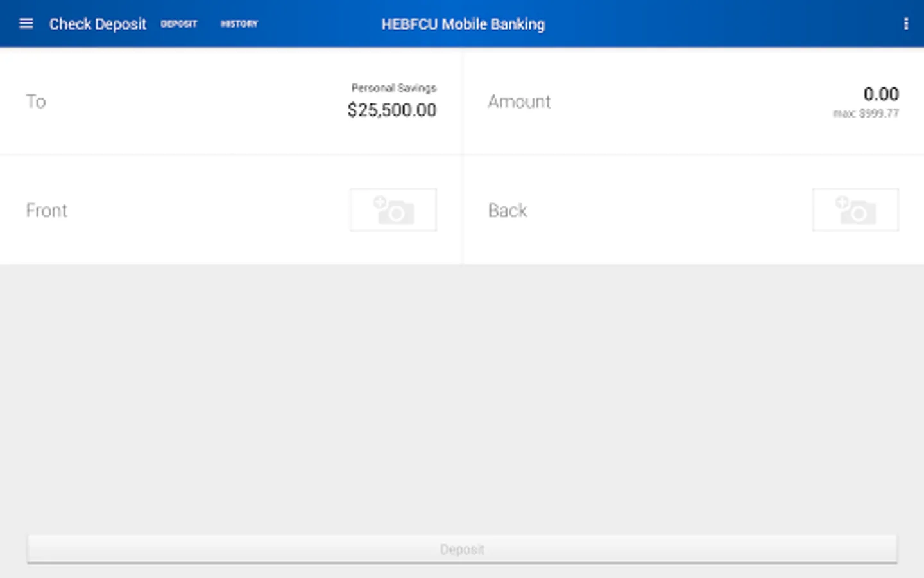The image size is (924, 578).
Task: Select the Personal Savings destination account
Action: point(231,101)
